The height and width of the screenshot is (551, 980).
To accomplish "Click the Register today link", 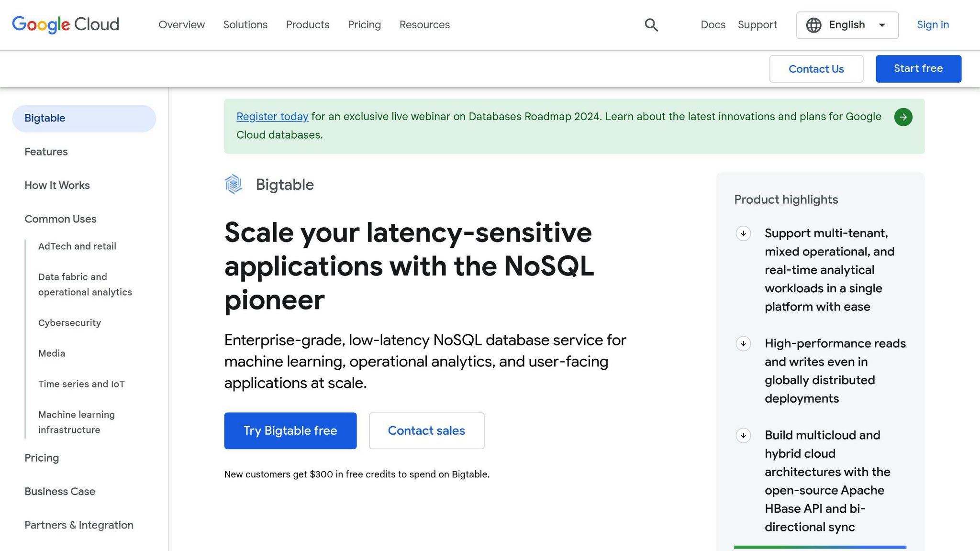I will [x=272, y=116].
